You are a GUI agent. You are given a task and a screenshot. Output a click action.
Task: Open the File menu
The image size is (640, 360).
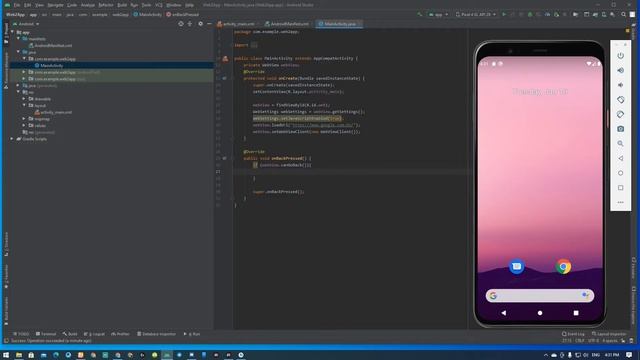(x=16, y=5)
